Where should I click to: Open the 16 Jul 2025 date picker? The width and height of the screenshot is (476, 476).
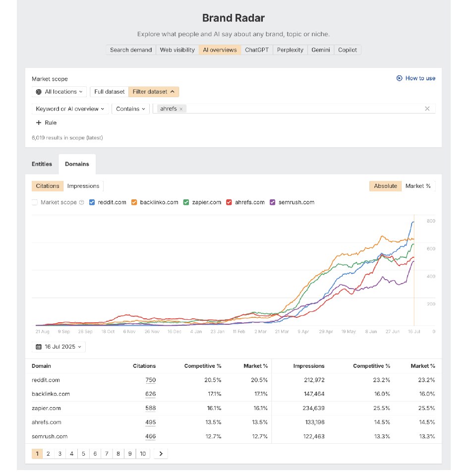pyautogui.click(x=59, y=347)
